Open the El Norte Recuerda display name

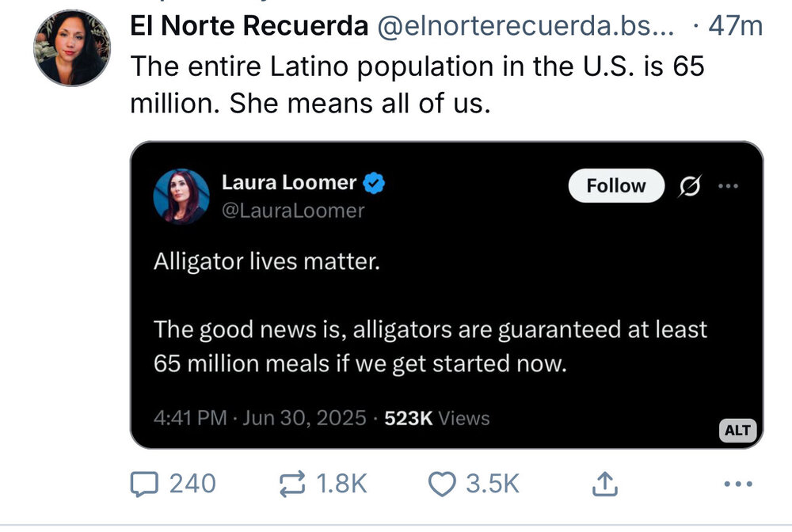pyautogui.click(x=249, y=26)
